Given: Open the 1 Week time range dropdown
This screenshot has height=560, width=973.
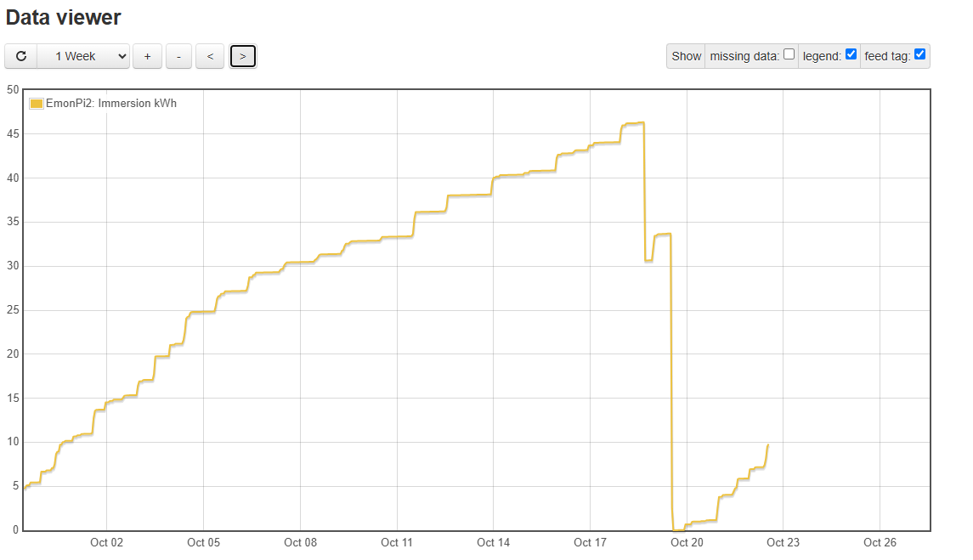Looking at the screenshot, I should 83,56.
